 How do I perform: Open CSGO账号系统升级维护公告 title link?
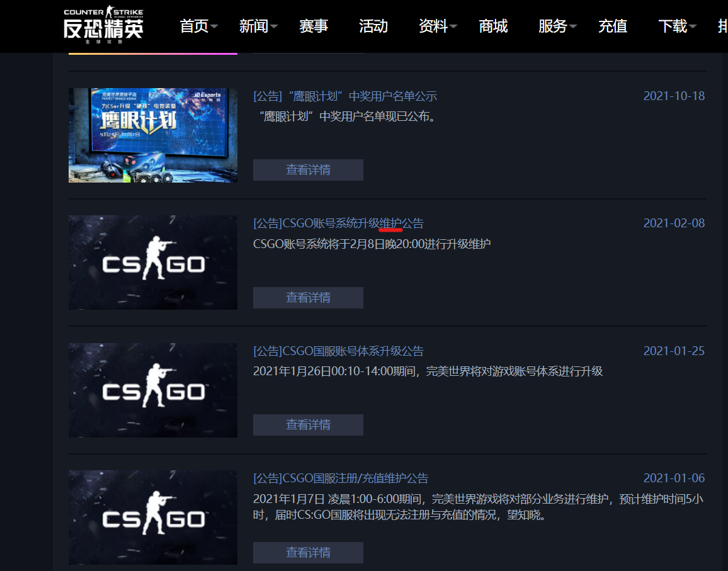click(x=338, y=223)
